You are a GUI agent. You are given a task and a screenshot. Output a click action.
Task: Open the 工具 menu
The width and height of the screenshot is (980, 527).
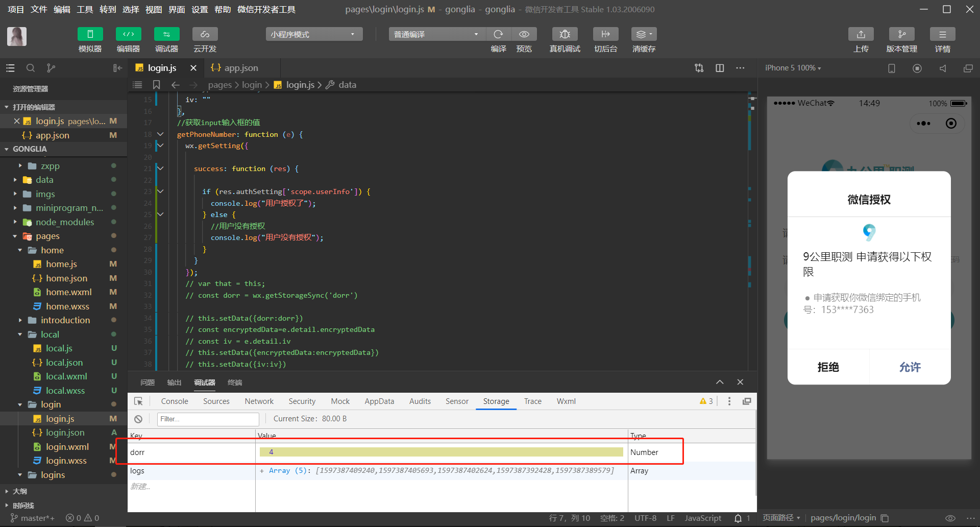tap(85, 9)
